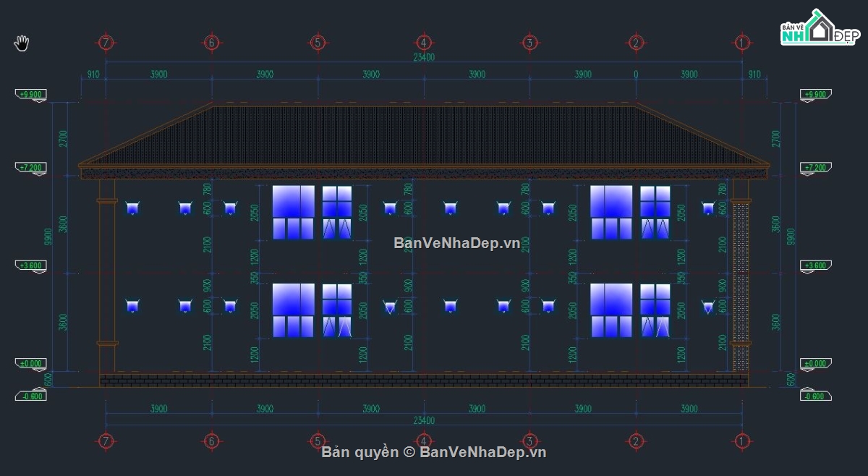Select the right +0.000 elevation marker

pyautogui.click(x=816, y=363)
